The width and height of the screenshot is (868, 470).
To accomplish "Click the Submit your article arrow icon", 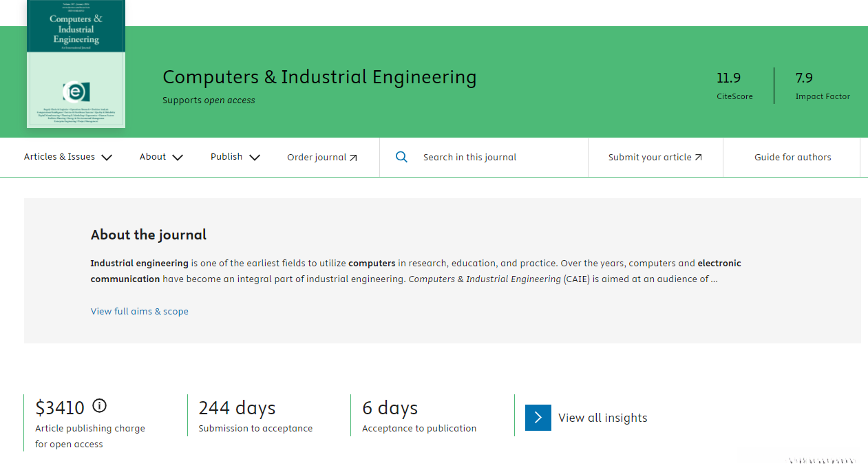I will point(698,158).
